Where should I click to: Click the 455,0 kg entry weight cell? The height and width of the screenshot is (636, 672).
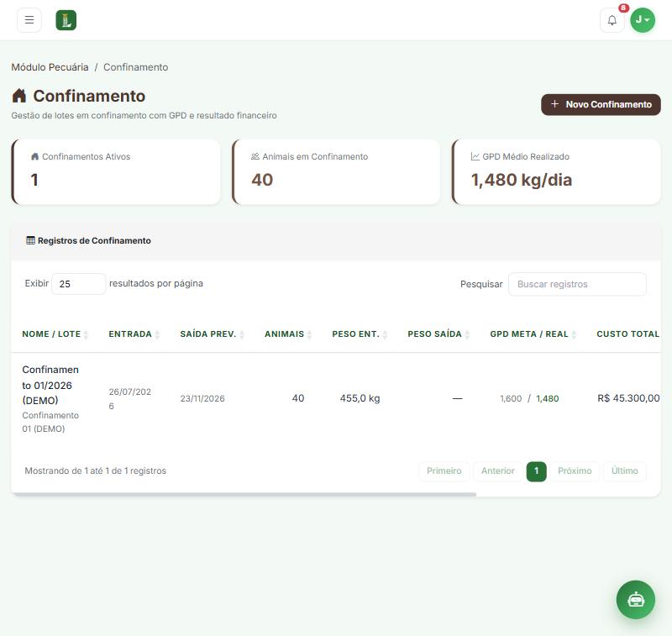[360, 398]
